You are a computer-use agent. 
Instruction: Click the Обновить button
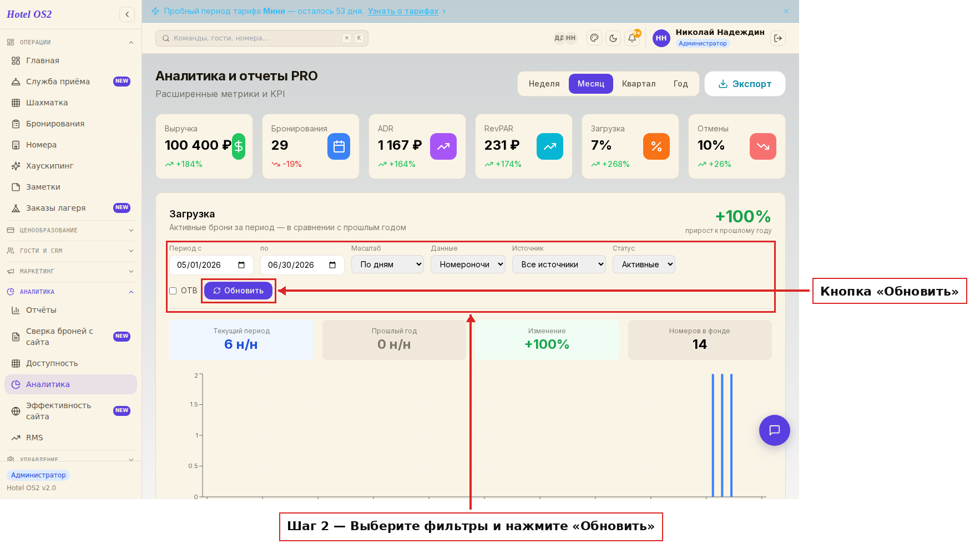pyautogui.click(x=238, y=291)
